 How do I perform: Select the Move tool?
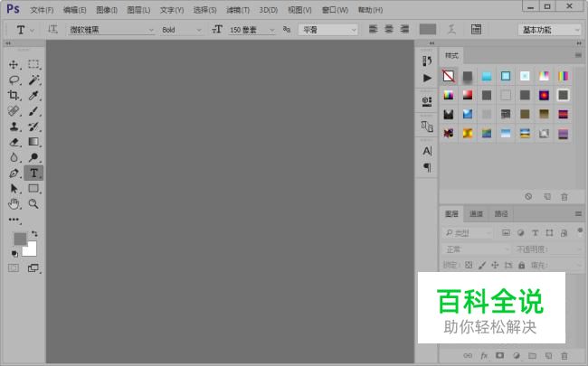(14, 64)
